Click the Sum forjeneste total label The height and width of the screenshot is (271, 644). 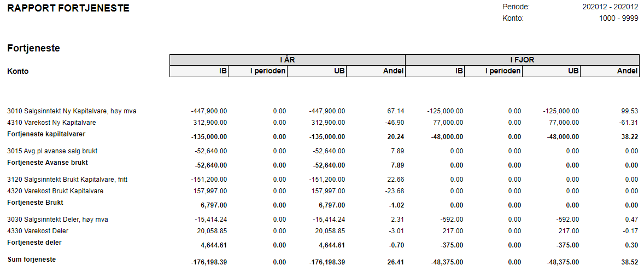(32, 260)
